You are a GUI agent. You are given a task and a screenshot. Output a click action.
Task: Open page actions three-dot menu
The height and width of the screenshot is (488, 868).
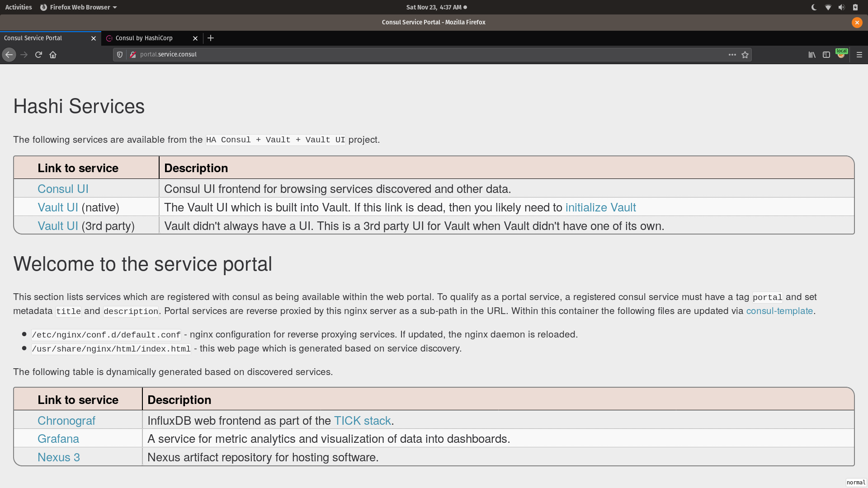click(732, 55)
